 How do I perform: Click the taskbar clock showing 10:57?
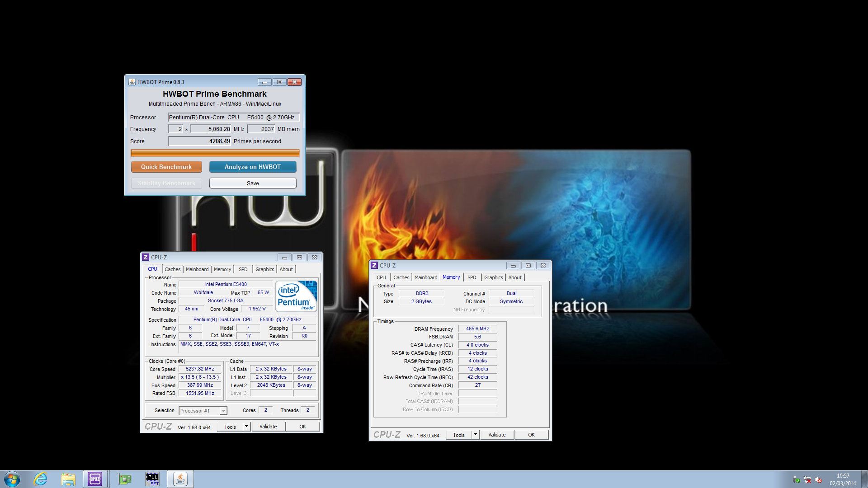[843, 476]
